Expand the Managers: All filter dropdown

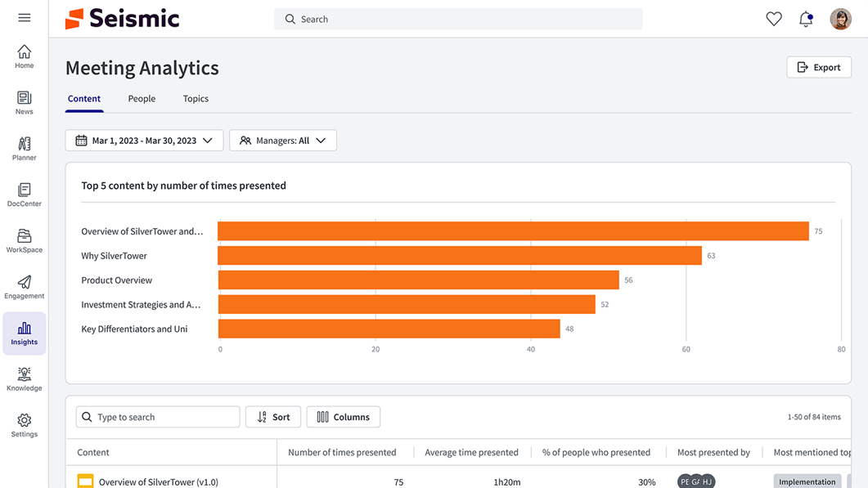pos(283,141)
